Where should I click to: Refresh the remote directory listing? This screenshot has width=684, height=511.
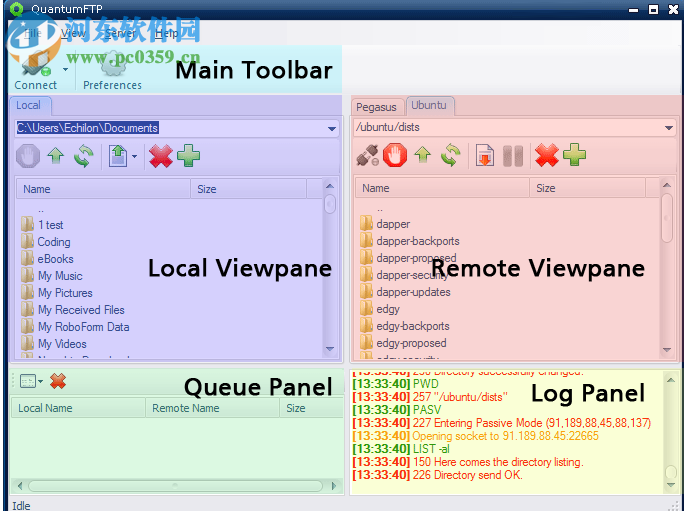(451, 155)
